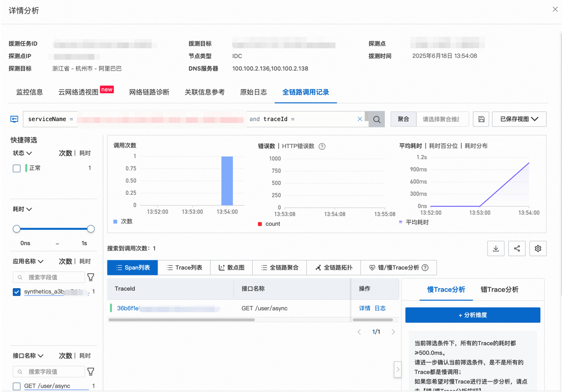Toggle the 平均耗时 legend item

click(414, 222)
